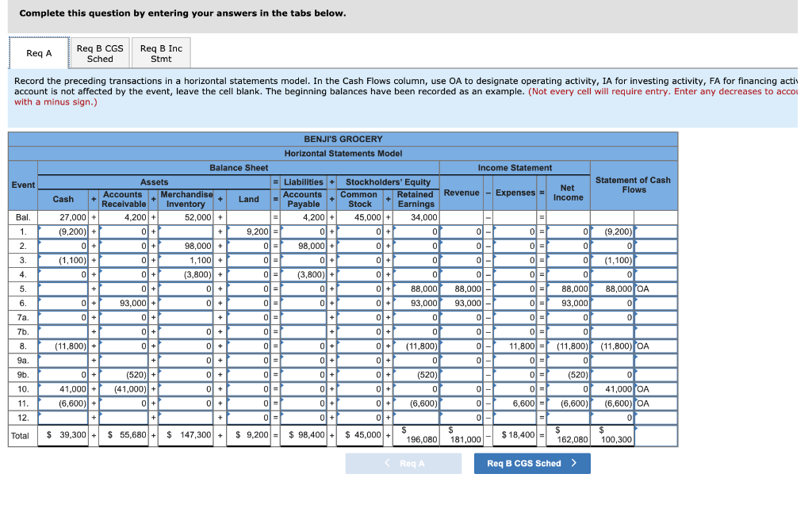Click the empty Cash cell for event 7b
Viewport: 812px width, 516px height.
point(63,331)
